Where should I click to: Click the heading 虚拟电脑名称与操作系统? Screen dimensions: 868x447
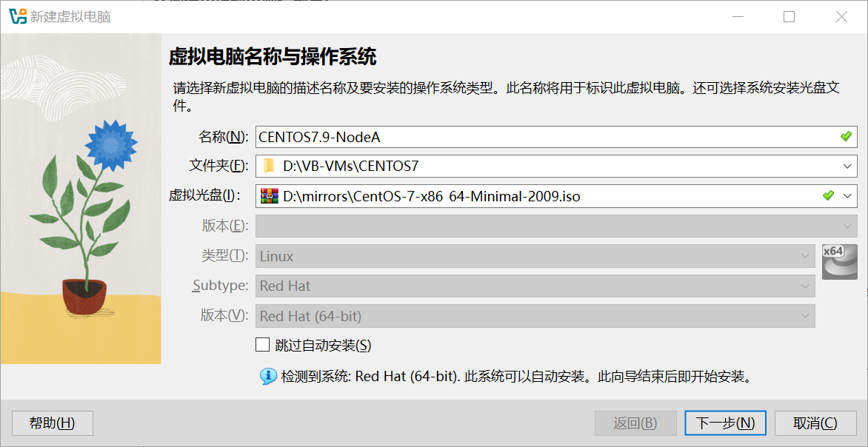(273, 56)
